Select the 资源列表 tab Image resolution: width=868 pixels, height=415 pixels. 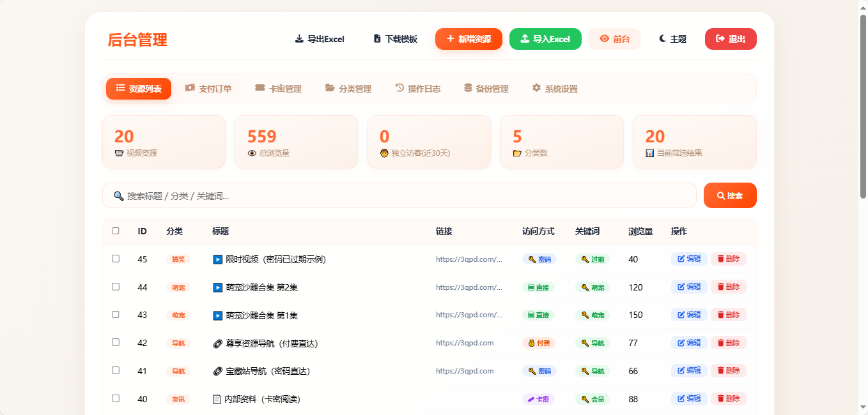pos(139,89)
